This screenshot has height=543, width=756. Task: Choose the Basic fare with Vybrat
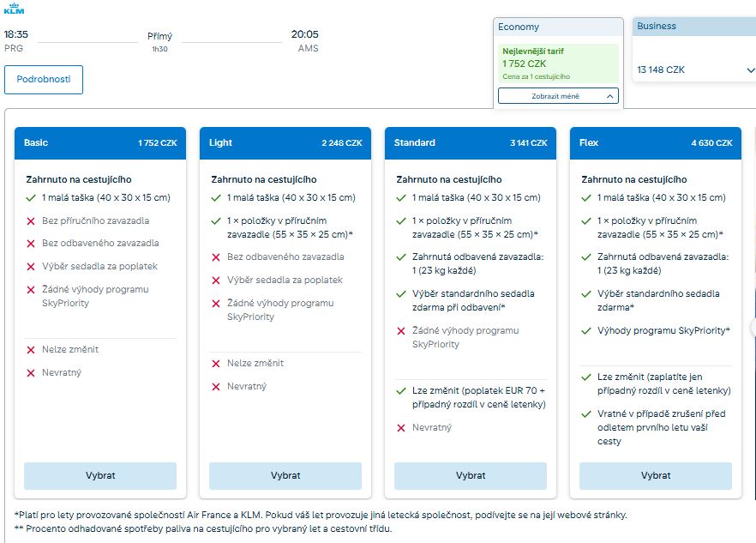click(x=100, y=475)
